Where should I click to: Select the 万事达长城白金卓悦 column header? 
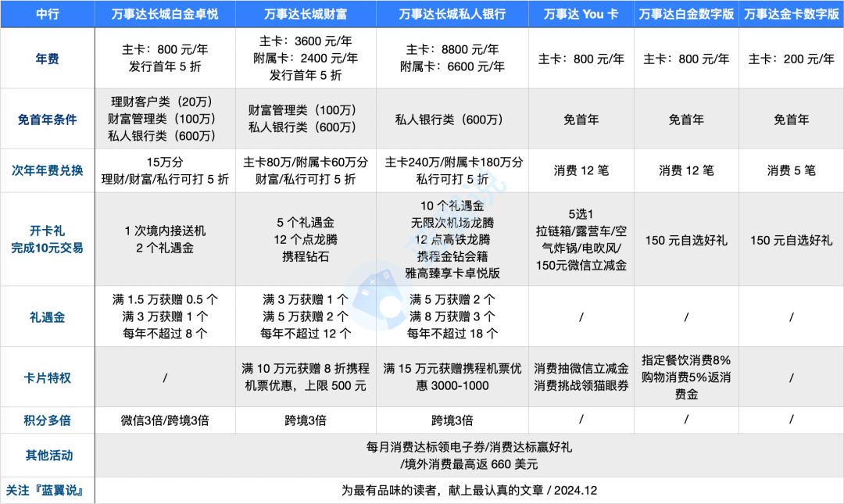tap(165, 14)
